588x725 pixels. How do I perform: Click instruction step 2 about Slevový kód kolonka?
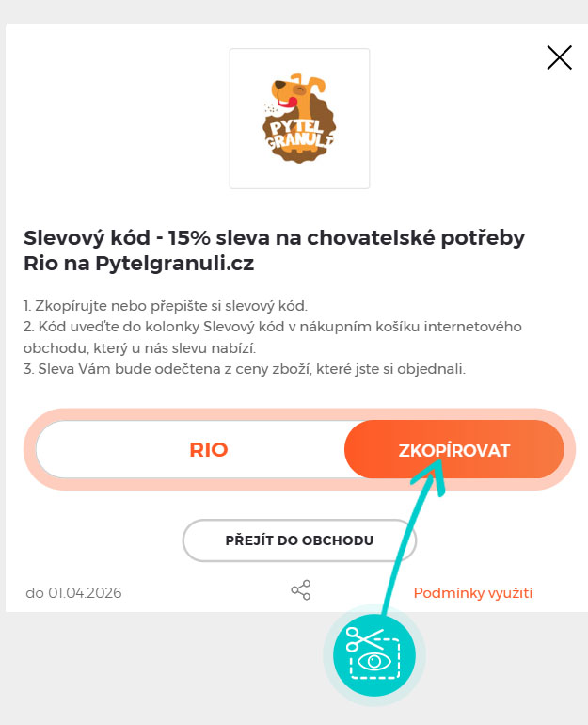tap(273, 337)
